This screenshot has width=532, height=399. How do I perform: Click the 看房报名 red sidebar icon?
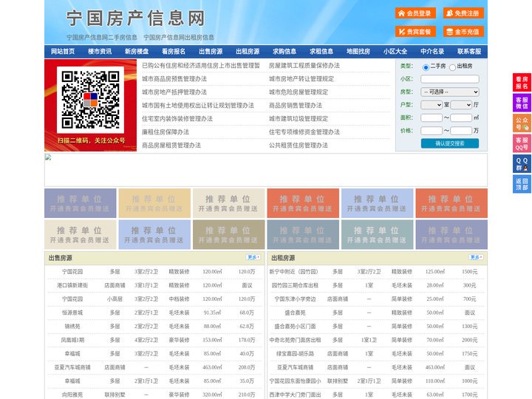pos(522,83)
